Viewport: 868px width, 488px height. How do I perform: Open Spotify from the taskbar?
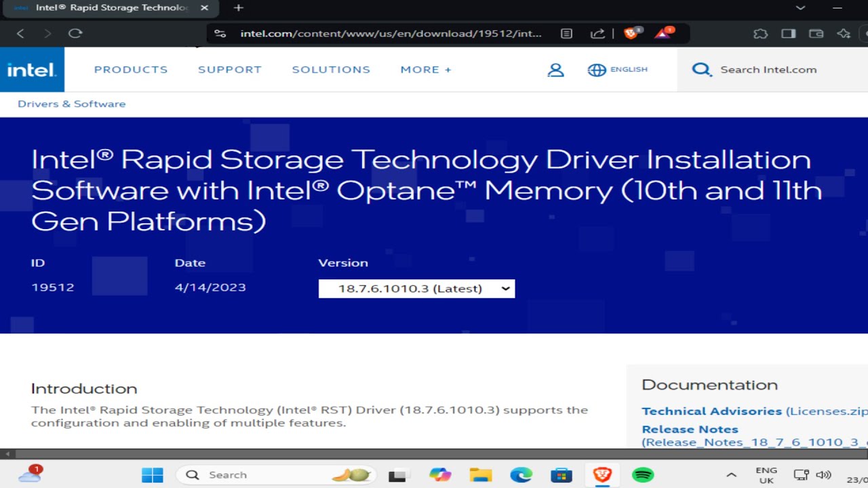643,474
